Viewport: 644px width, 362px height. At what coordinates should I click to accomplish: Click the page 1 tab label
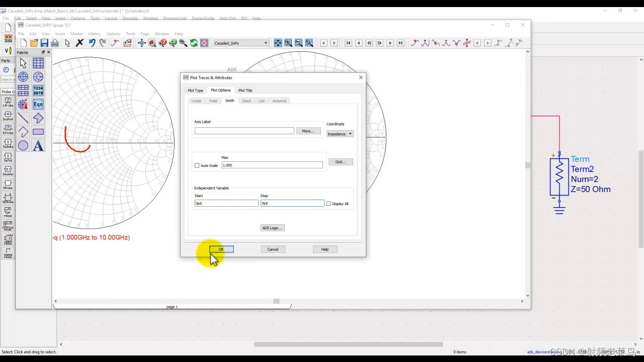(172, 307)
